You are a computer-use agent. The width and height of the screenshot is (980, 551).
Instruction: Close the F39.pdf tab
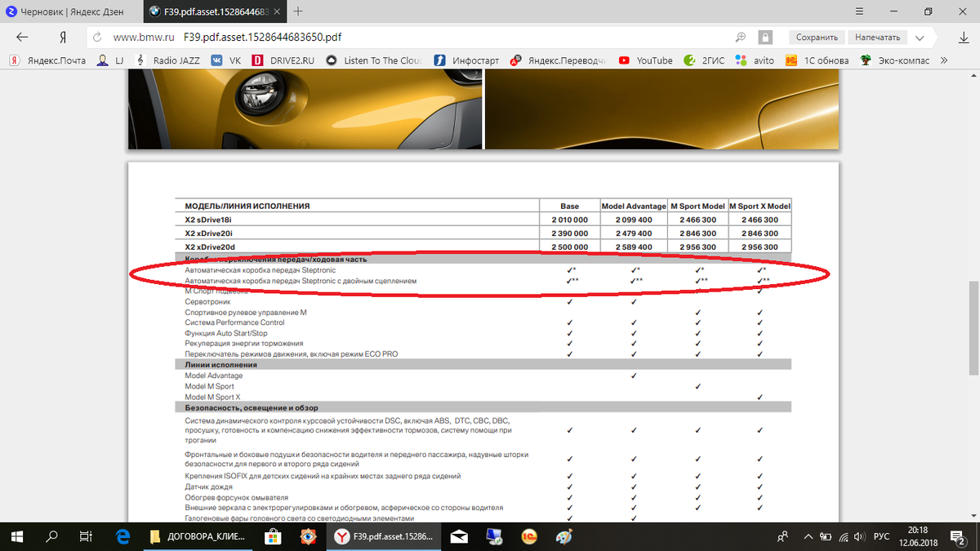click(x=277, y=12)
